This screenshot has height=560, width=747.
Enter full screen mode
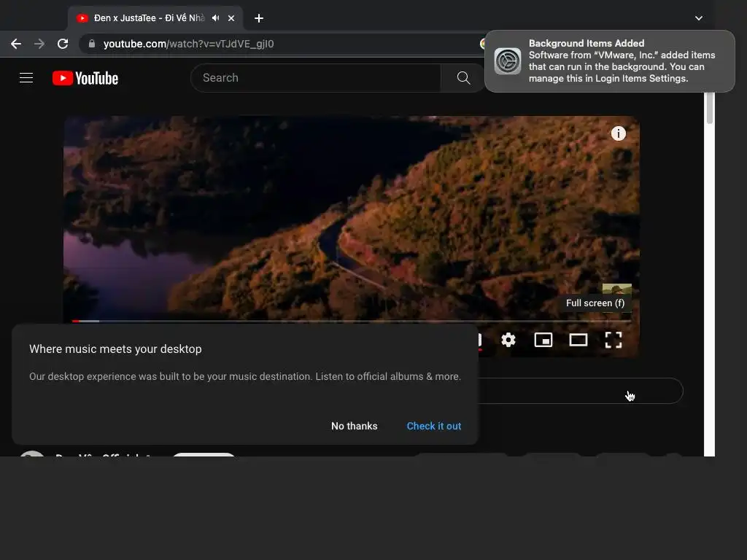click(614, 340)
